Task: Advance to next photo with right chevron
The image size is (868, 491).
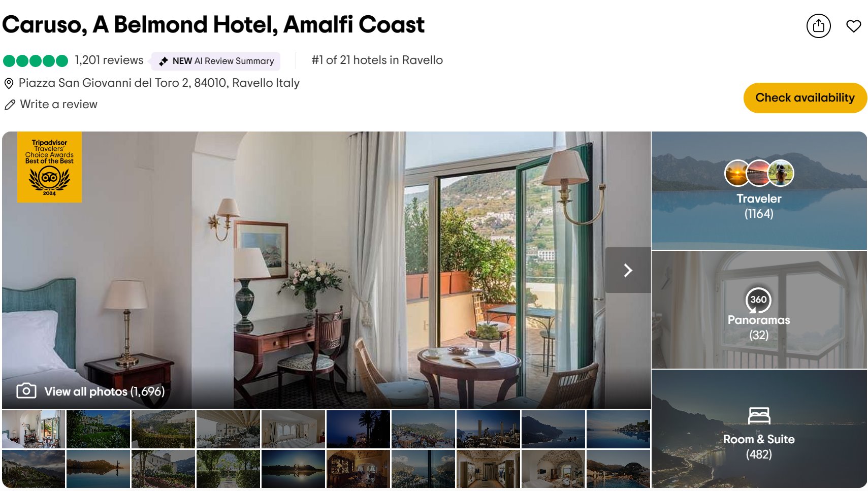Action: tap(628, 270)
